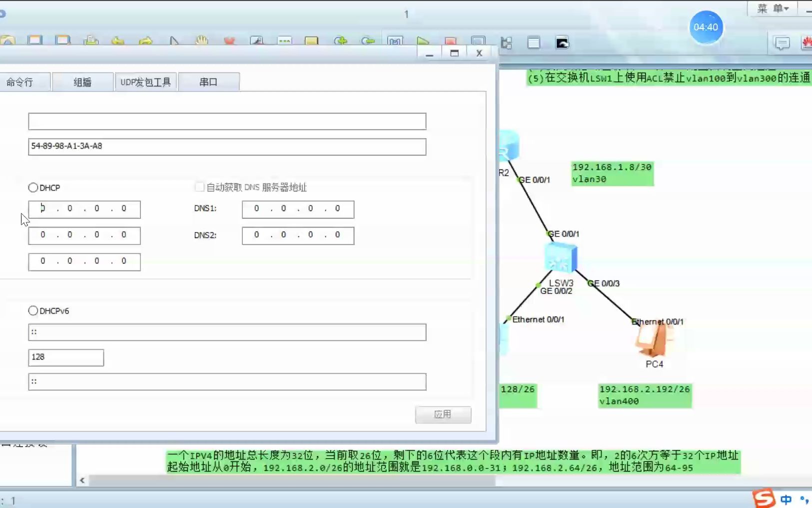This screenshot has height=508, width=812.
Task: Switch to the UDP发包工具 tab
Action: pyautogui.click(x=146, y=82)
